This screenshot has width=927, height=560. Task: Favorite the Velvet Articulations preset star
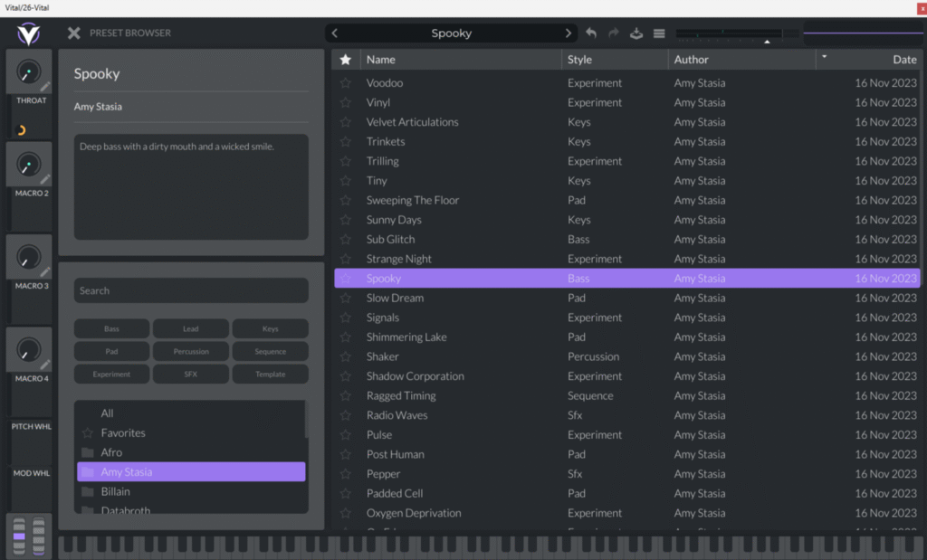[x=346, y=122]
